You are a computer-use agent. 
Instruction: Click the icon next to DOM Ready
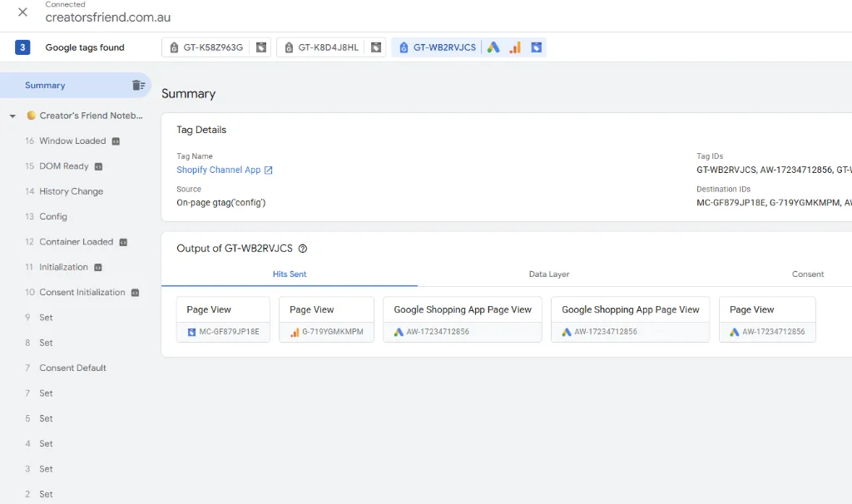click(x=98, y=166)
